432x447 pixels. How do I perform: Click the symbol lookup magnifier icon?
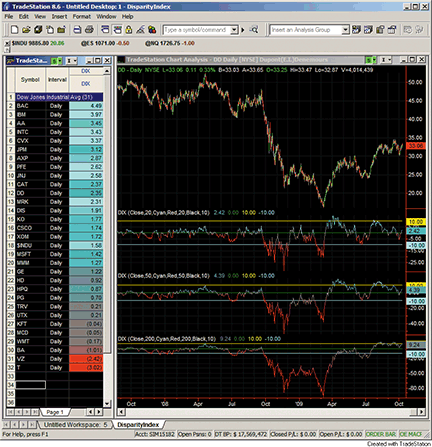point(254,30)
